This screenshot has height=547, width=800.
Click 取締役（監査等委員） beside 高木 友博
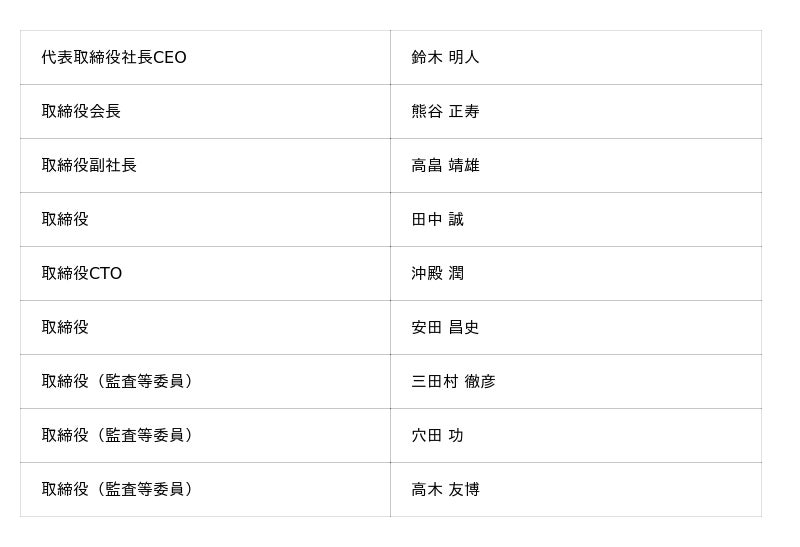120,490
